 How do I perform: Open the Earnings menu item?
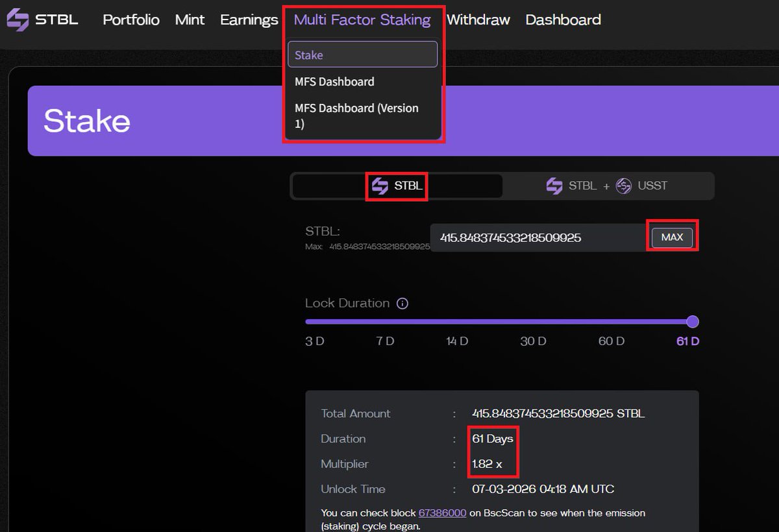coord(249,20)
